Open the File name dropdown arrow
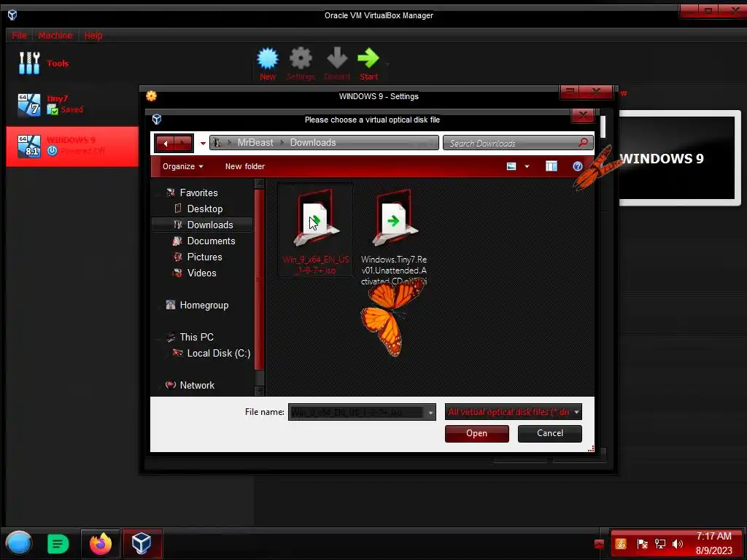This screenshot has height=560, width=747. point(430,413)
